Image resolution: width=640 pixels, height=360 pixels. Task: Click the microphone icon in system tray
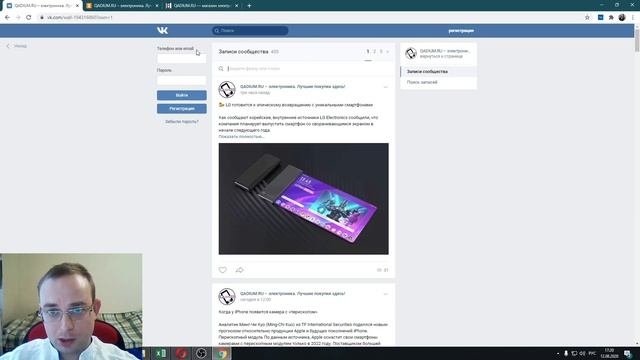pos(566,353)
